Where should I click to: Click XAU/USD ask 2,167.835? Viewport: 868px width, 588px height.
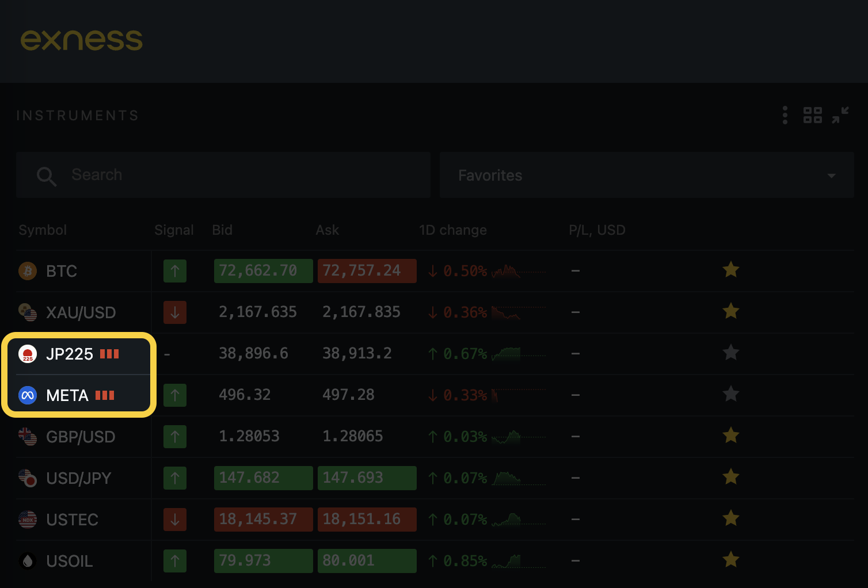(x=361, y=312)
